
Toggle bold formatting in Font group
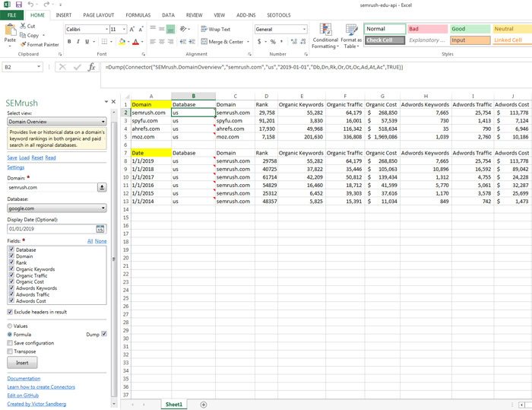[x=68, y=42]
